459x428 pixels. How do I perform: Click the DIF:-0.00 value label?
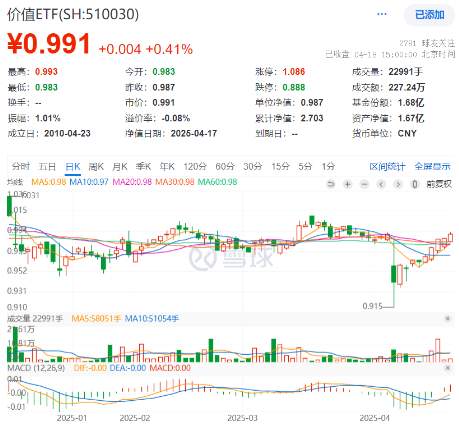coord(90,368)
